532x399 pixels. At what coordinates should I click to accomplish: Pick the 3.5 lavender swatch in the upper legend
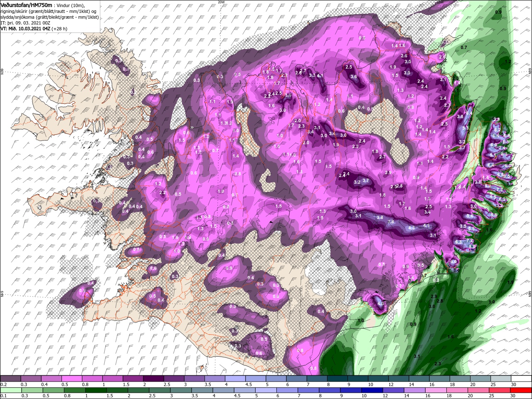214,379
